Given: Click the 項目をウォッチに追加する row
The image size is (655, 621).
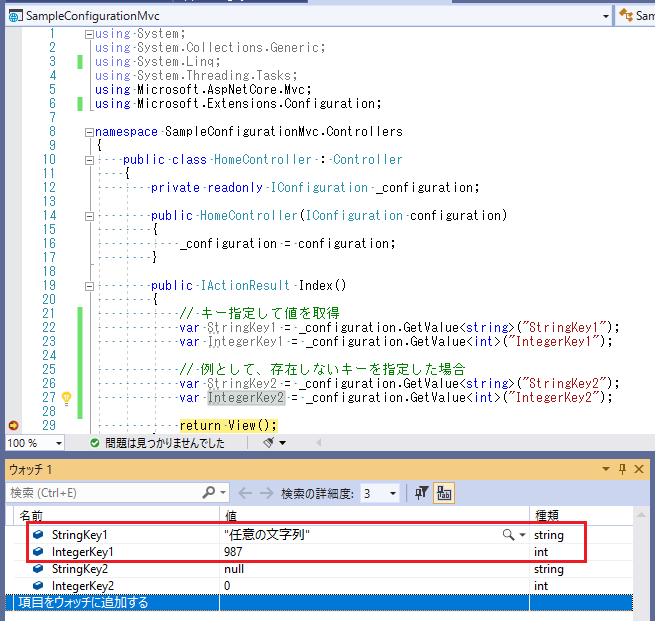Looking at the screenshot, I should (319, 603).
